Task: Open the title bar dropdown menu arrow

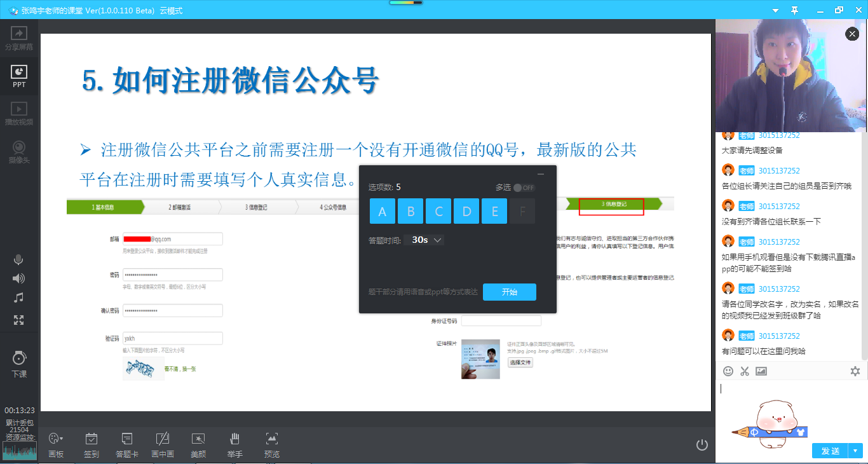Action: pos(775,10)
